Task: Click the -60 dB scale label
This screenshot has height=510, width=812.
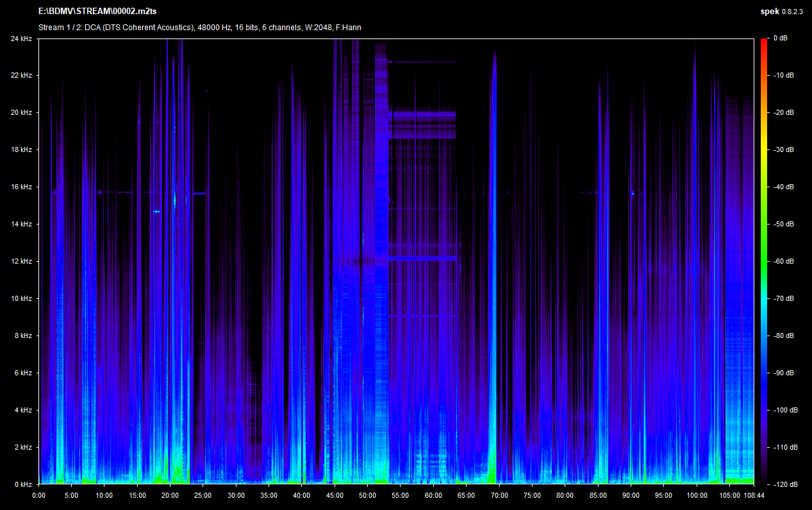Action: coord(783,262)
